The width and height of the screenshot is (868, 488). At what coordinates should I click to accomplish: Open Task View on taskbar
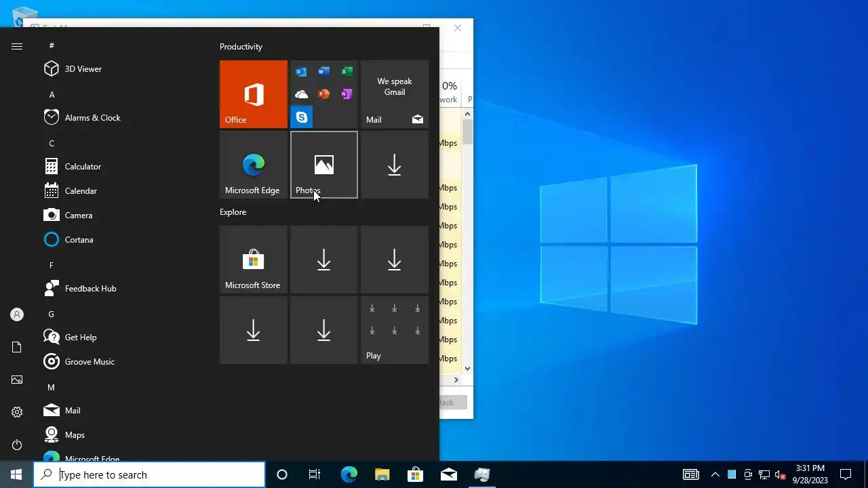tap(315, 474)
